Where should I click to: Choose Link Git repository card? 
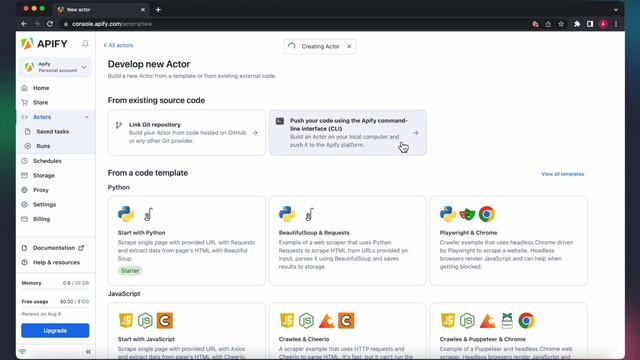tap(187, 133)
